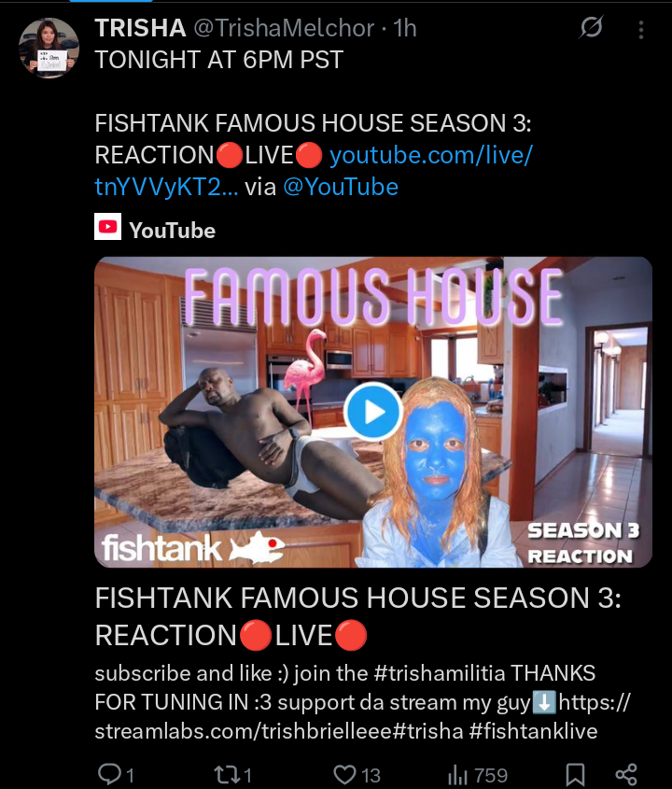Click the Grok slashed-circle icon
672x789 pixels.
point(591,27)
